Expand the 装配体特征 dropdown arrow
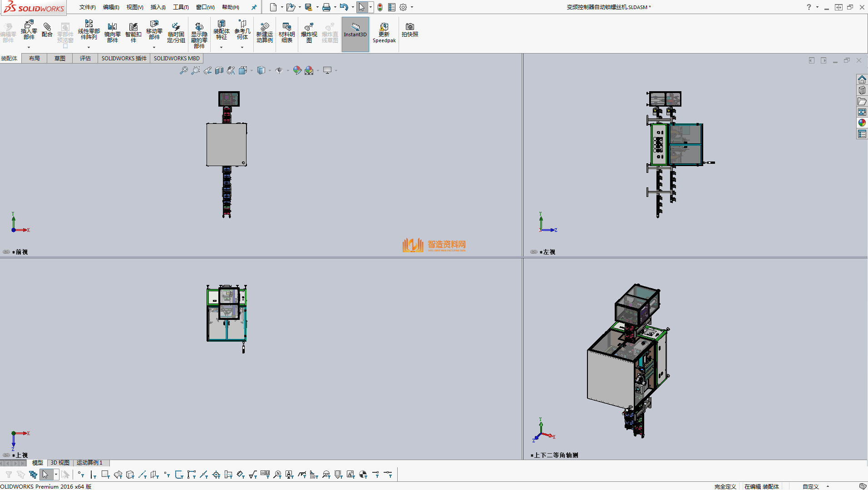Image resolution: width=868 pixels, height=490 pixels. coord(221,47)
